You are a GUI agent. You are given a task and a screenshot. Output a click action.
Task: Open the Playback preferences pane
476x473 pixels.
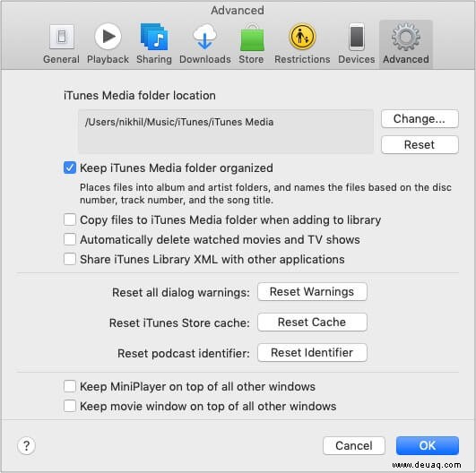click(x=108, y=44)
